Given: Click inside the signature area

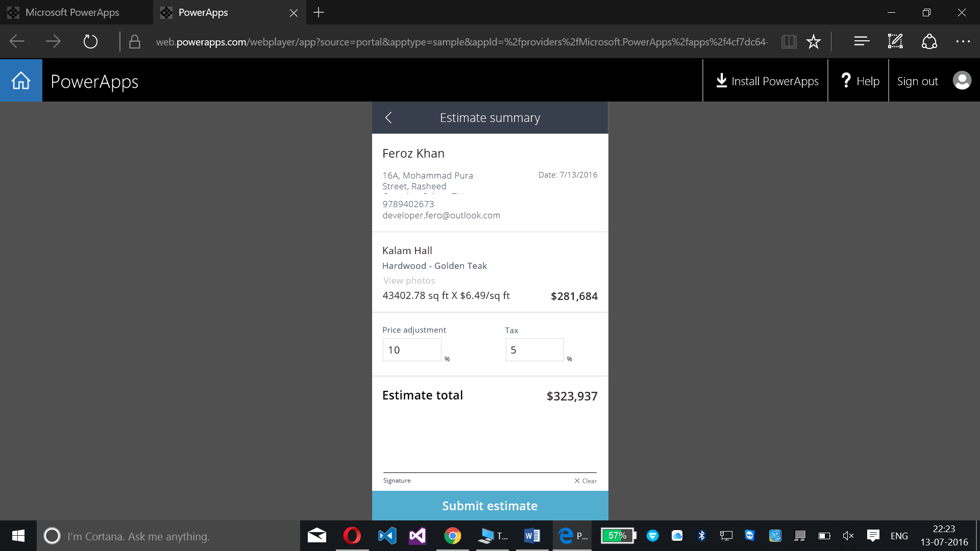Looking at the screenshot, I should (490, 441).
